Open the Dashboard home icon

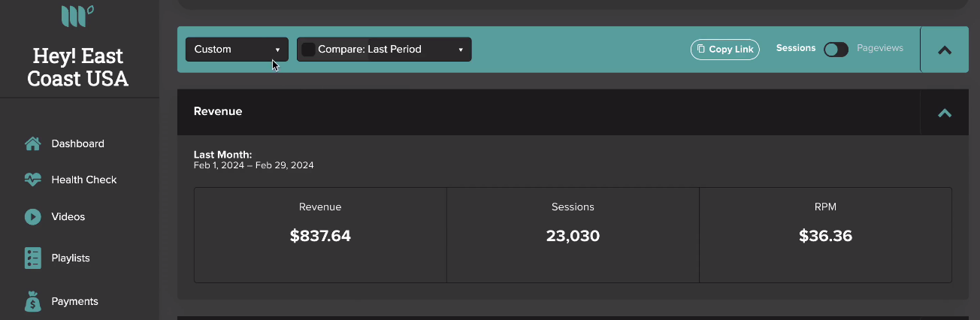32,143
